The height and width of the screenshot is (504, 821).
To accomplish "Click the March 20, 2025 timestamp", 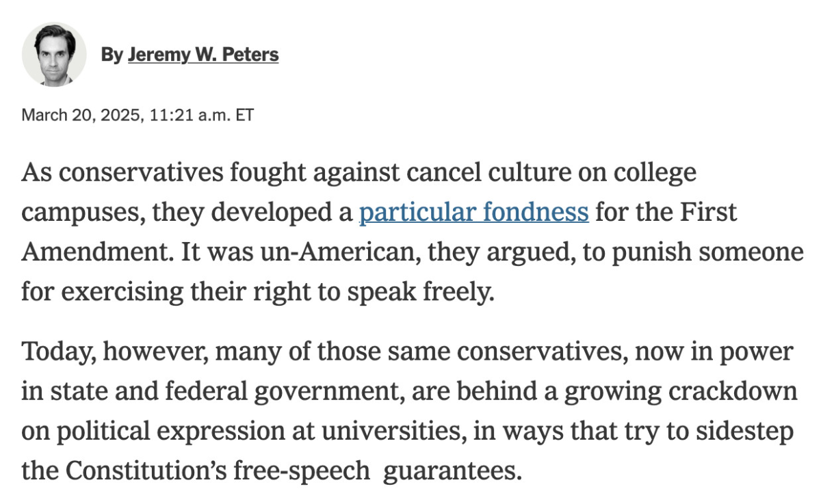I will pos(83,115).
